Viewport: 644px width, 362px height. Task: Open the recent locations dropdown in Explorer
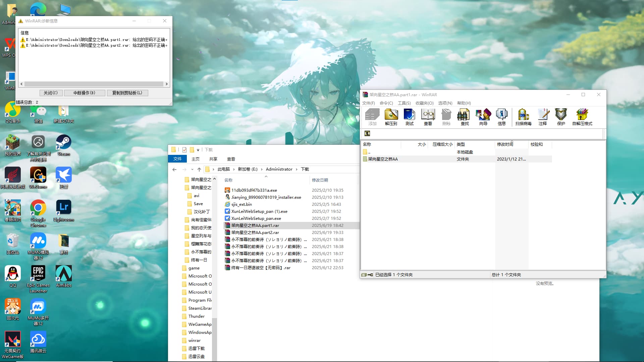192,169
